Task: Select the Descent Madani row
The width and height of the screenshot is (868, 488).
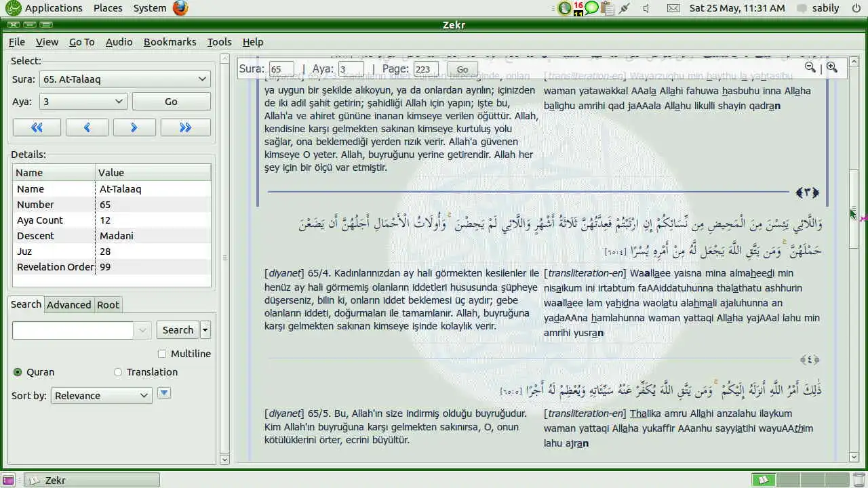Action: pos(112,236)
